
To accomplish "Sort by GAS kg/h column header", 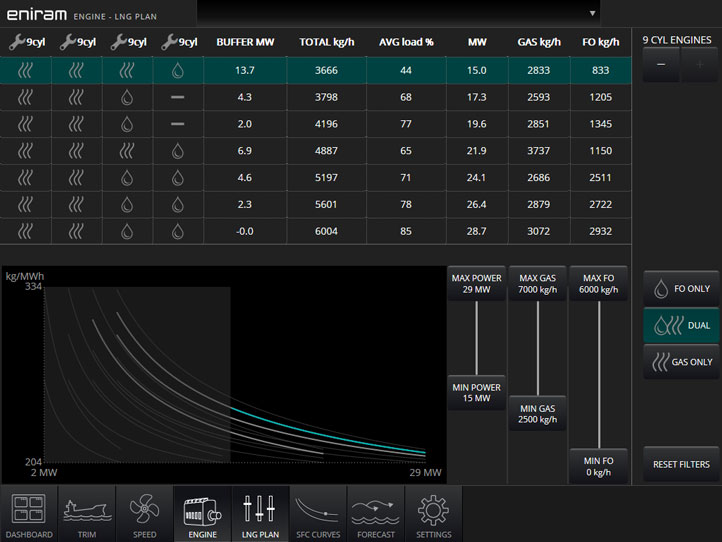I will pos(539,42).
